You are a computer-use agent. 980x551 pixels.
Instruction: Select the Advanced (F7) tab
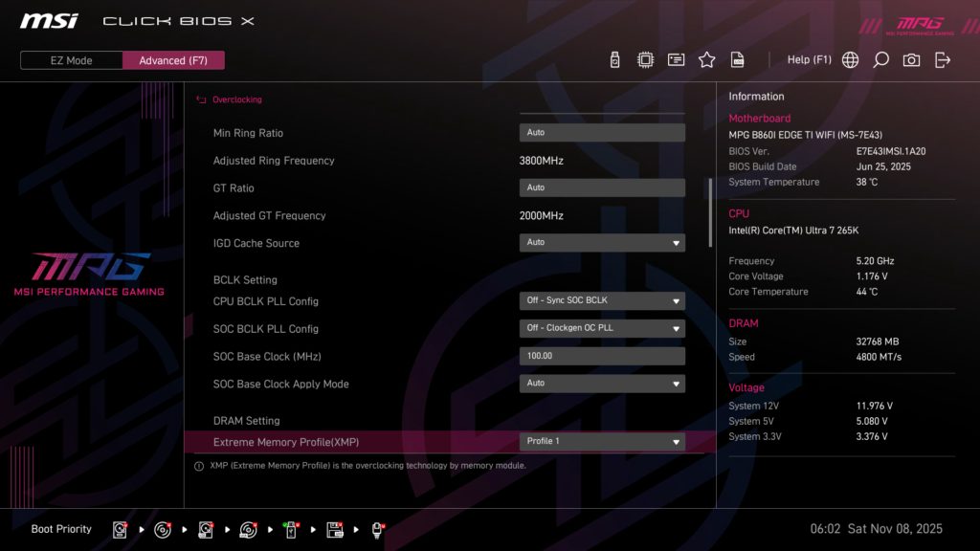(173, 59)
